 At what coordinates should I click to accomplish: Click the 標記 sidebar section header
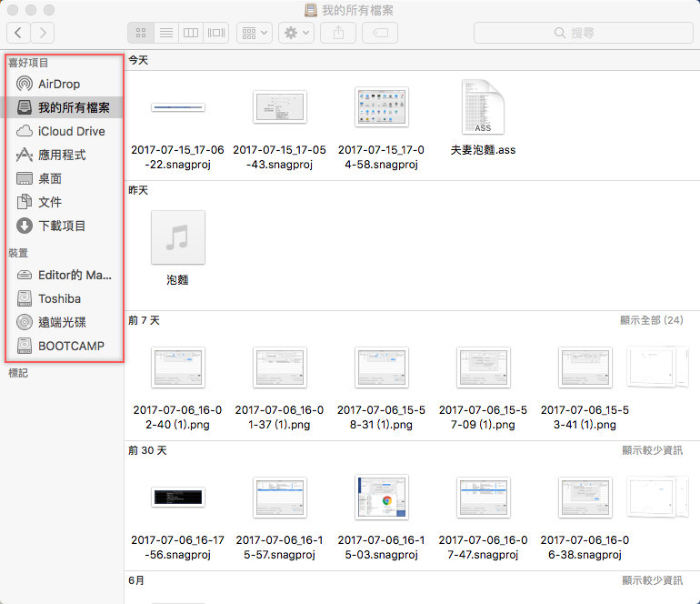tap(18, 373)
